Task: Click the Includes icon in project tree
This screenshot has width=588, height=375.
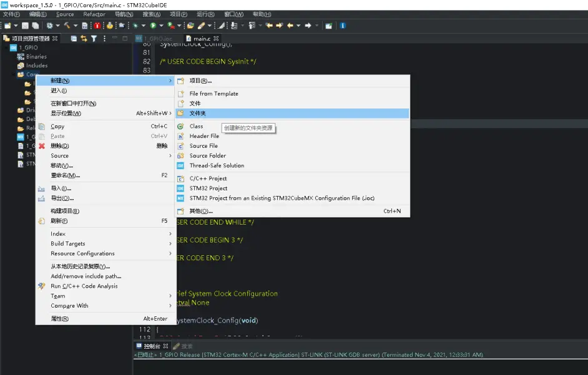Action: [x=21, y=66]
